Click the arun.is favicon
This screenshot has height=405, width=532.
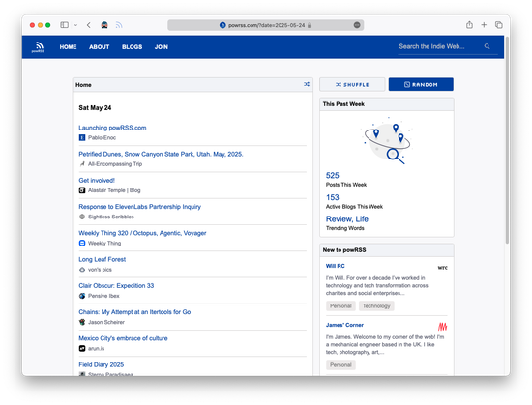(x=82, y=348)
